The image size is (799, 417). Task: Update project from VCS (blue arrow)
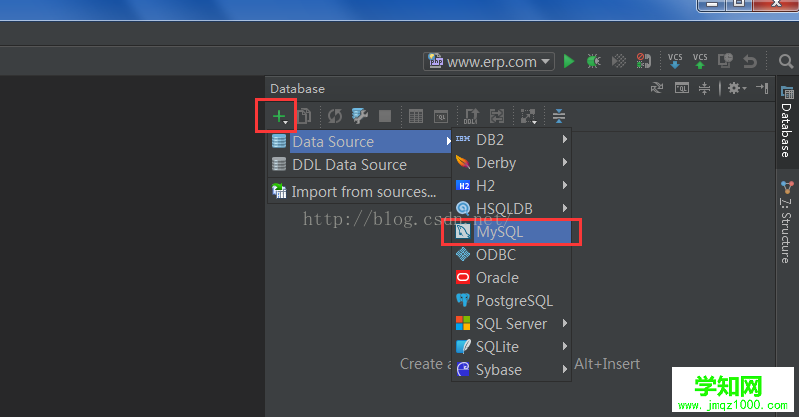675,61
